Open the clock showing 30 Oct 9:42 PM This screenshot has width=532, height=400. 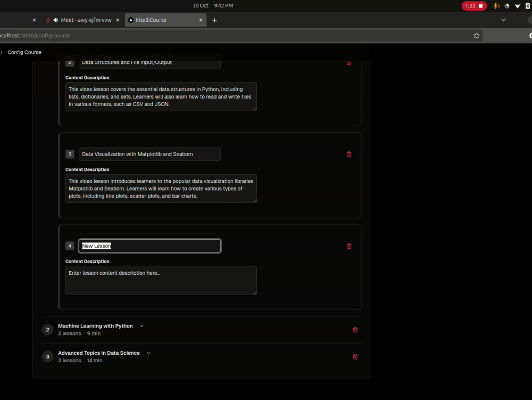213,6
